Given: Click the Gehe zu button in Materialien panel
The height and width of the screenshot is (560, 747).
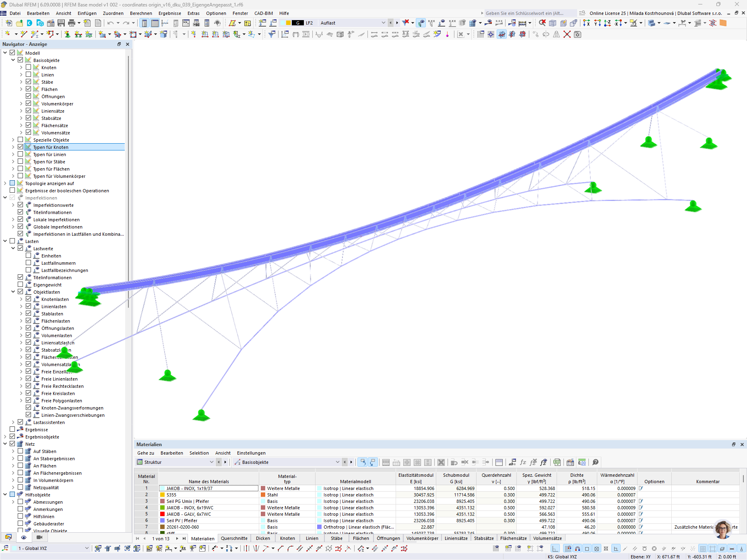Looking at the screenshot, I should tap(145, 453).
